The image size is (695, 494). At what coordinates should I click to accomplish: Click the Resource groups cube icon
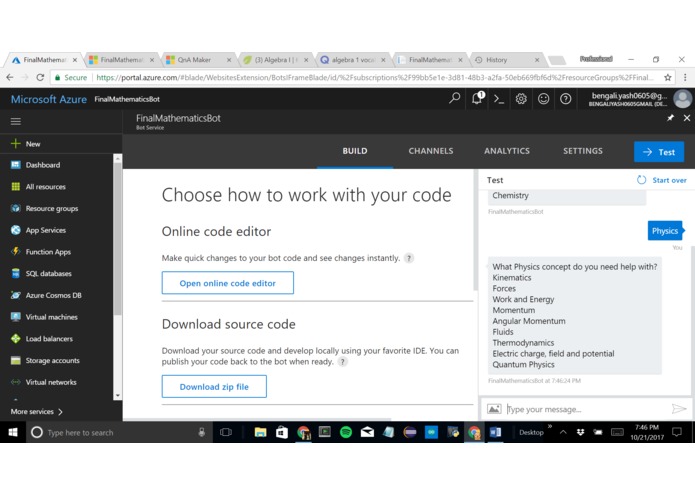tap(16, 208)
